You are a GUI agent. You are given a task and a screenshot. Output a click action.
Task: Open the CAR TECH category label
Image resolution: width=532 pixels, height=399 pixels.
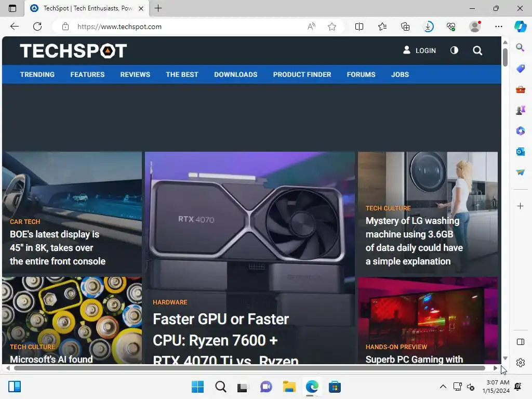click(x=25, y=221)
